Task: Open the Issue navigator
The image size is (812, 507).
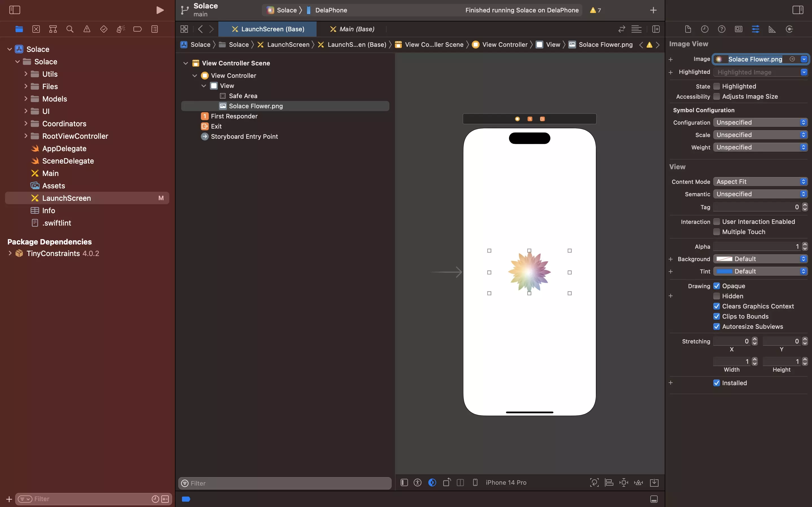Action: pyautogui.click(x=87, y=29)
